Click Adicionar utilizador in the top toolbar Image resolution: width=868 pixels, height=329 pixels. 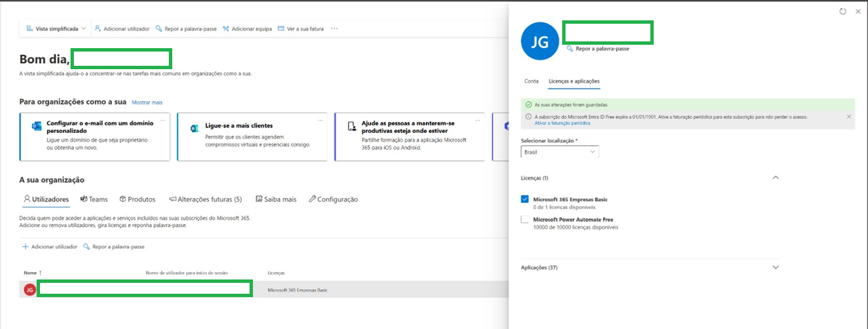tap(122, 29)
